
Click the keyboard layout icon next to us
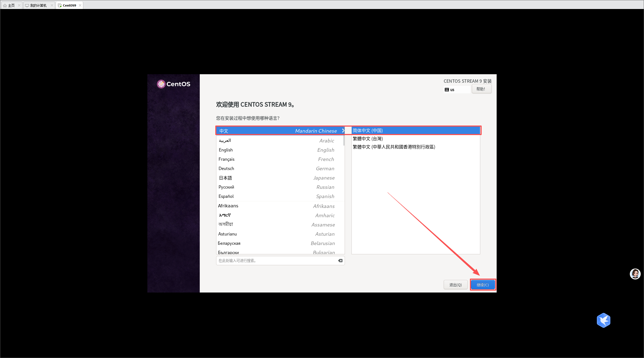coord(447,89)
